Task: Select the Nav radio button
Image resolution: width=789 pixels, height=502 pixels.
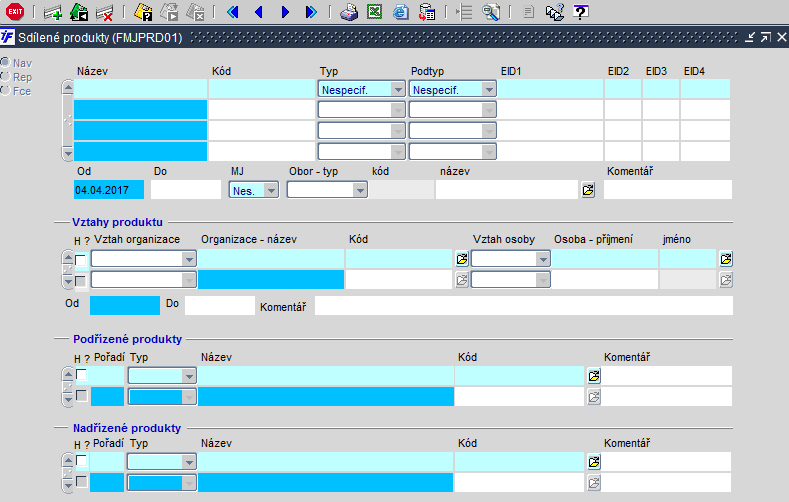Action: tap(6, 62)
